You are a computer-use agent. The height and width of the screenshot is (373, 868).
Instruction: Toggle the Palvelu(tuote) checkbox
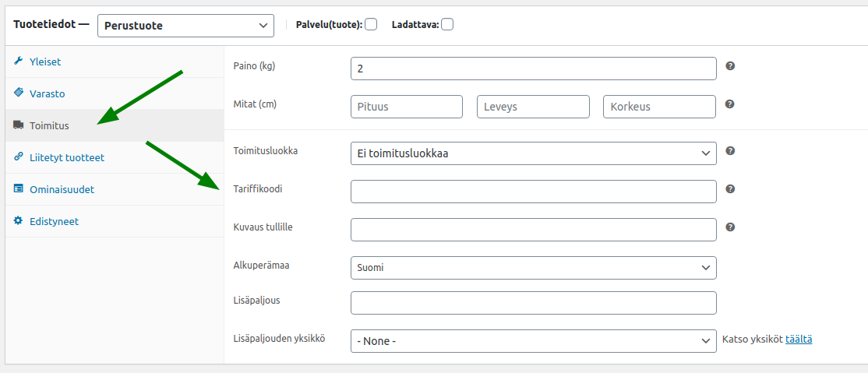pyautogui.click(x=371, y=24)
